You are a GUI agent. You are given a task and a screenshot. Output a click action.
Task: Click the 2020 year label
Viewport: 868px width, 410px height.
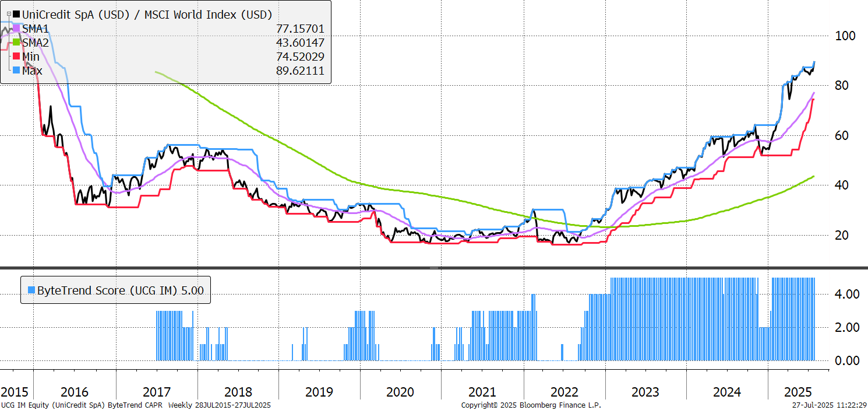pos(401,391)
